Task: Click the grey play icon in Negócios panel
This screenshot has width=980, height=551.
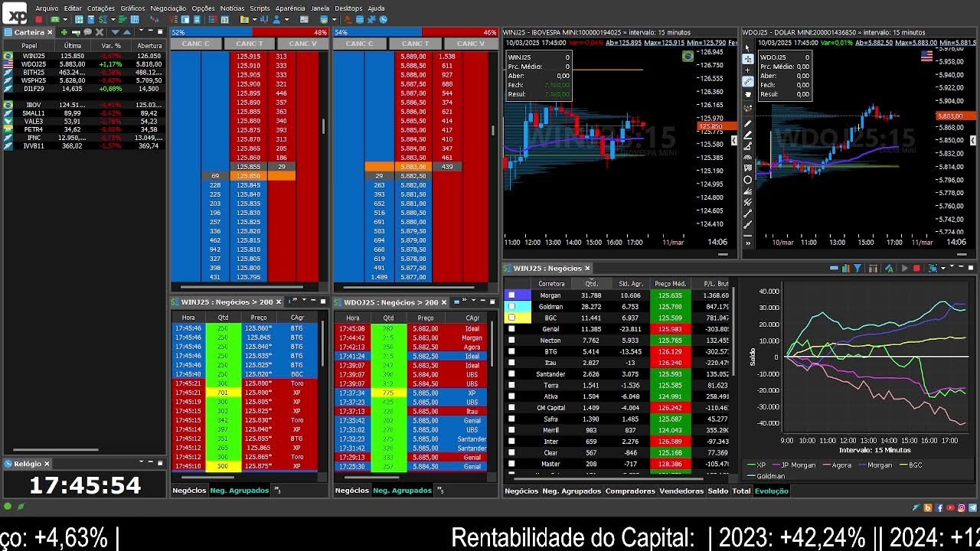Action: [905, 268]
